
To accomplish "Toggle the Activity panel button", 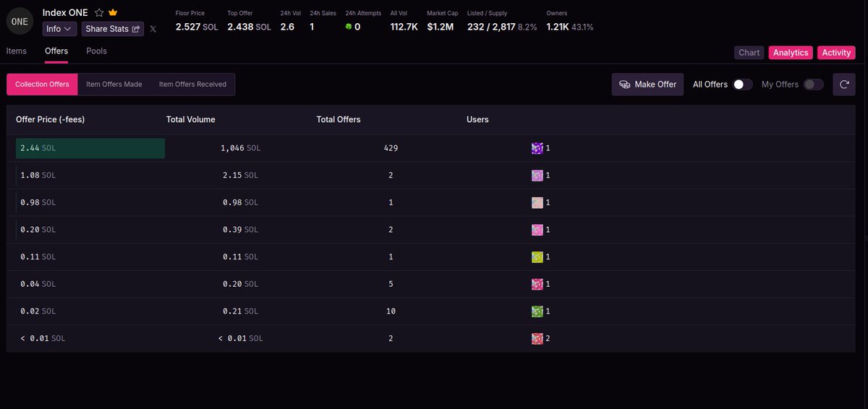I will [836, 53].
